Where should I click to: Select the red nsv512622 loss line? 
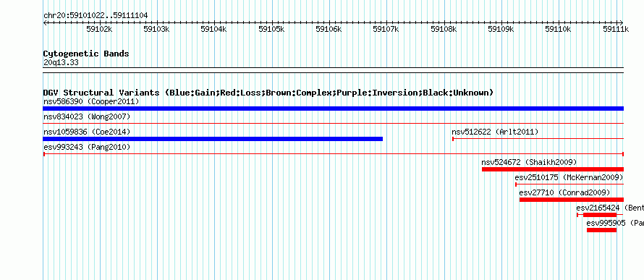pyautogui.click(x=538, y=139)
